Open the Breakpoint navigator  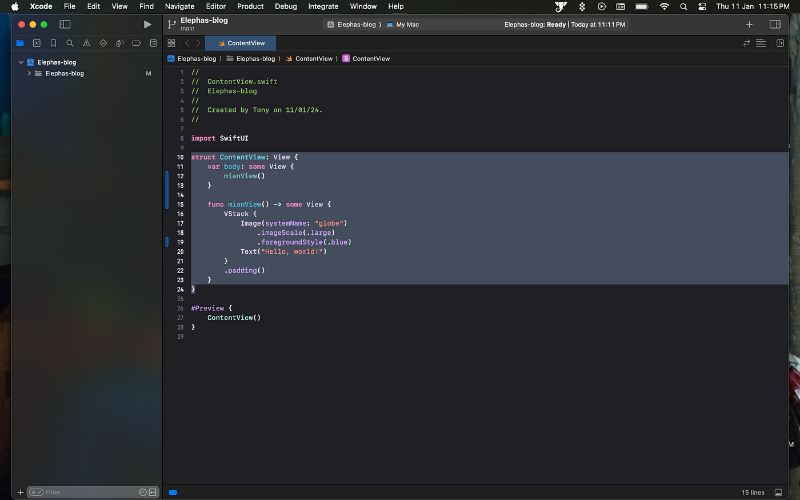[x=136, y=43]
